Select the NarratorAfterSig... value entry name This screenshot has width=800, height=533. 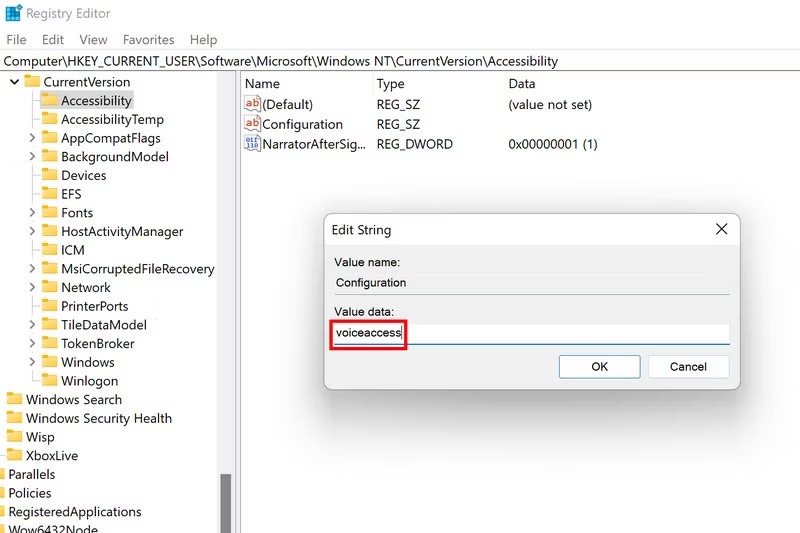point(314,144)
